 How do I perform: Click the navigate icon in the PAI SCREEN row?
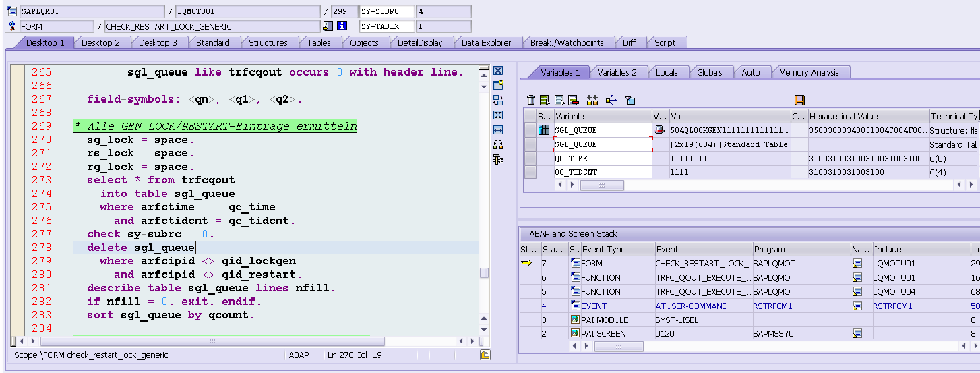click(x=857, y=333)
